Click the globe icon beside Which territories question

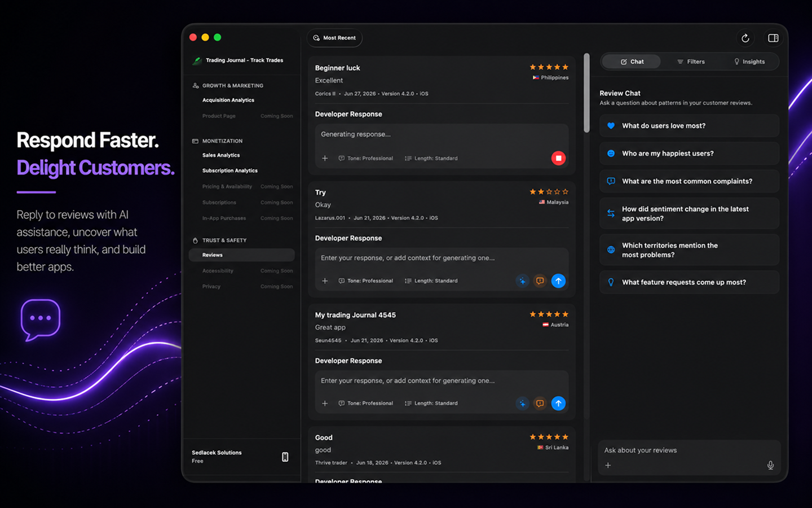coord(611,249)
